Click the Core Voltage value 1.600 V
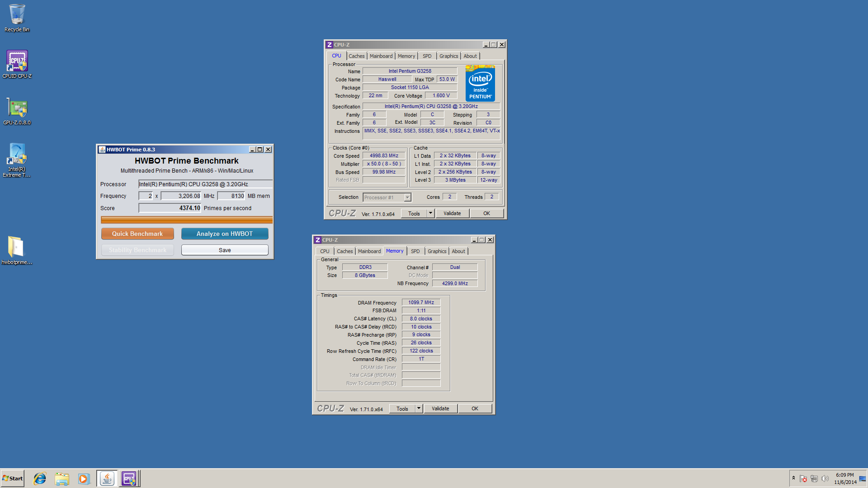The width and height of the screenshot is (868, 488). click(x=441, y=95)
